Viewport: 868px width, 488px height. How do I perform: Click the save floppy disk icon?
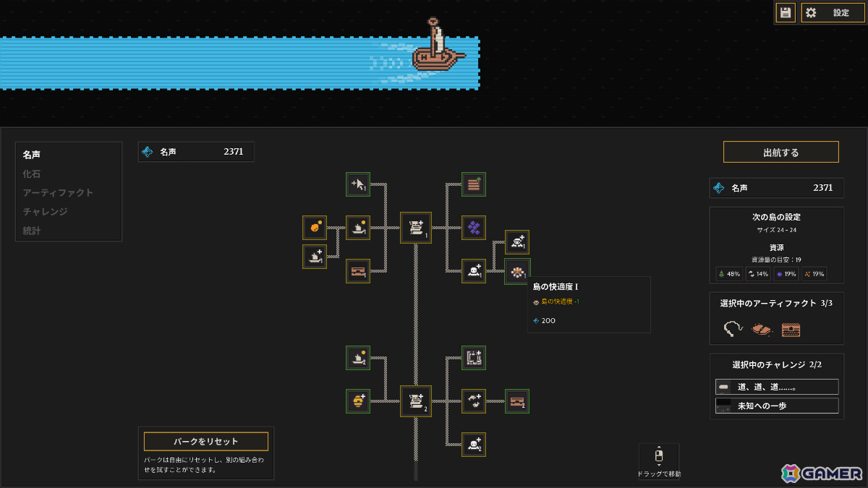(786, 12)
